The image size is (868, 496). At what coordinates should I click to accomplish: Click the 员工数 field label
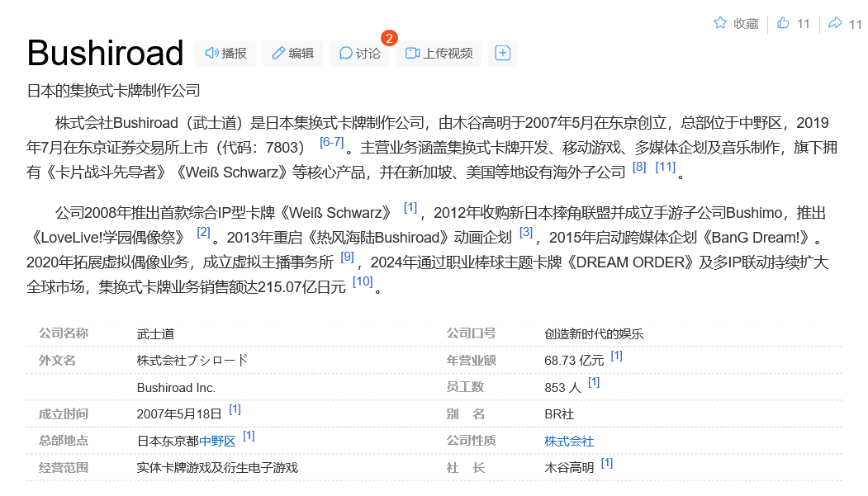click(x=465, y=387)
